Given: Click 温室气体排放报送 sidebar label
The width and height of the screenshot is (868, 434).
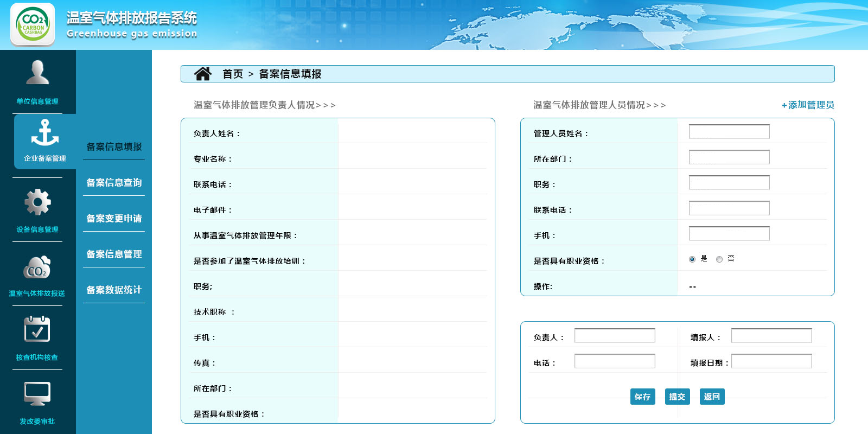Looking at the screenshot, I should pos(37,293).
